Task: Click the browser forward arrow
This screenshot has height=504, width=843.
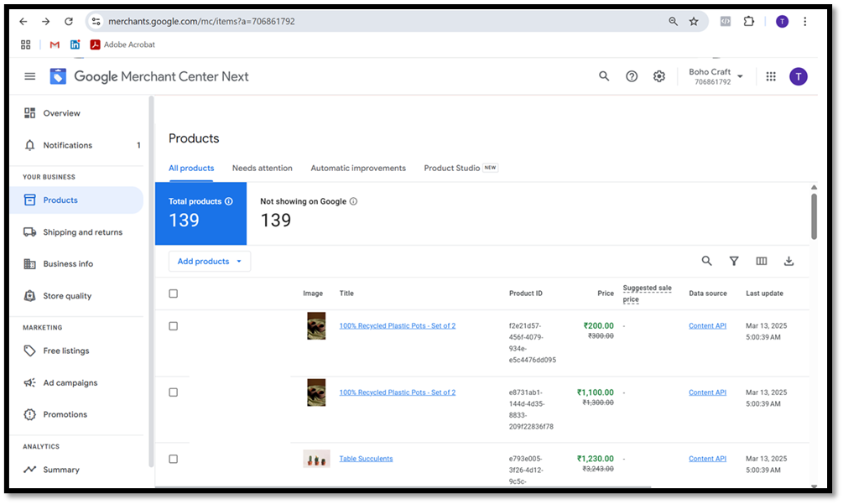Action: (x=45, y=22)
